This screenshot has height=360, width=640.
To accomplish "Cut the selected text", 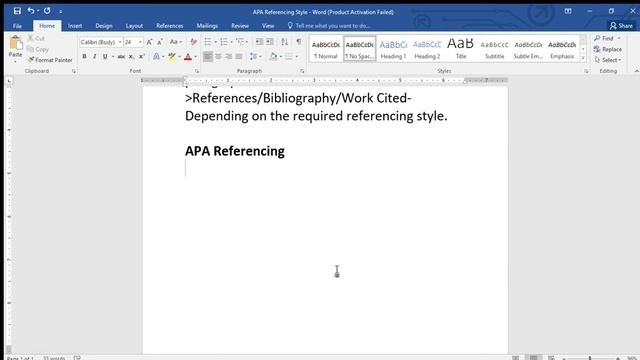I will click(x=36, y=38).
